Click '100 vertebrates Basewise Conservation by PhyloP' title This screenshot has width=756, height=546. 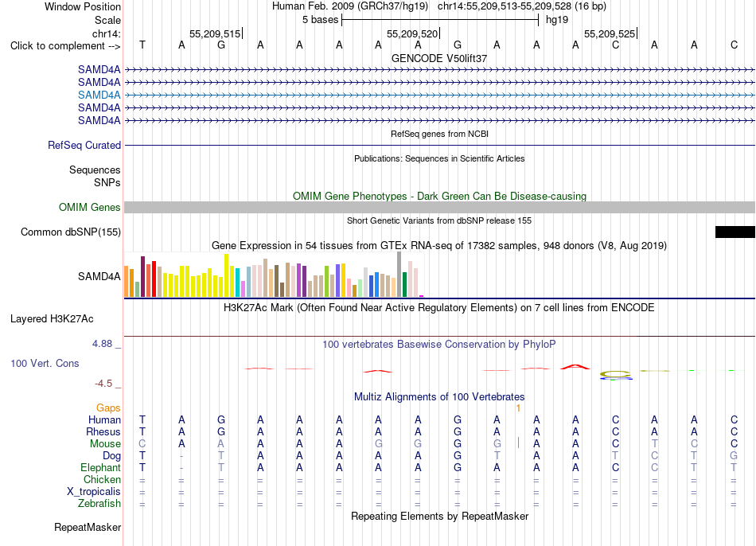(x=439, y=345)
